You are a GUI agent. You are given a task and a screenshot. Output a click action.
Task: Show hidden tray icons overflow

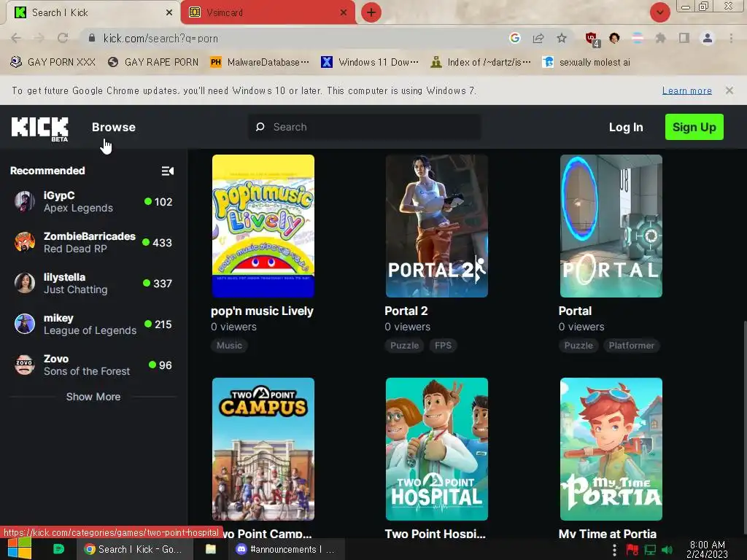[x=614, y=550]
